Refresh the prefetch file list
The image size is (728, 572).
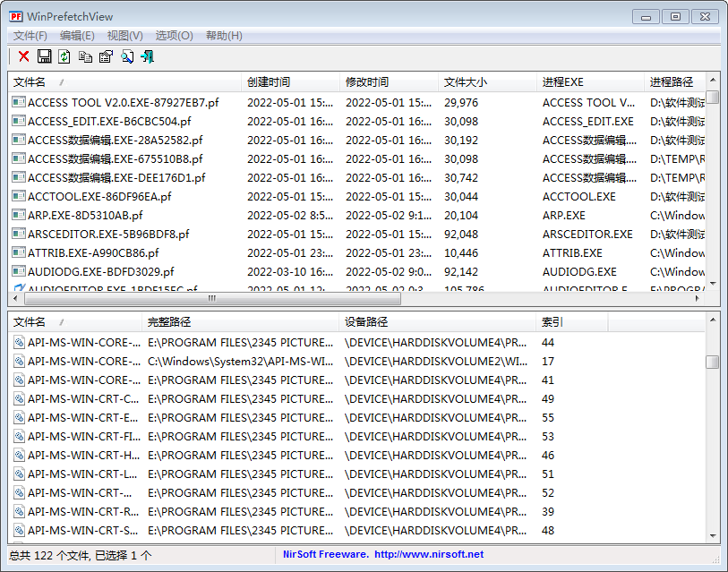coord(64,56)
